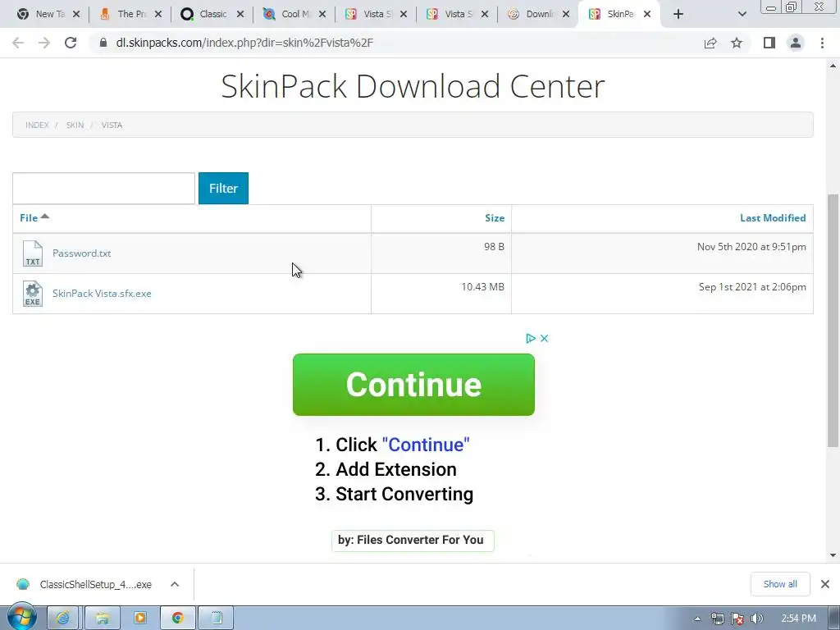Viewport: 840px width, 630px height.
Task: Open Chrome three-dot menu
Action: (822, 43)
